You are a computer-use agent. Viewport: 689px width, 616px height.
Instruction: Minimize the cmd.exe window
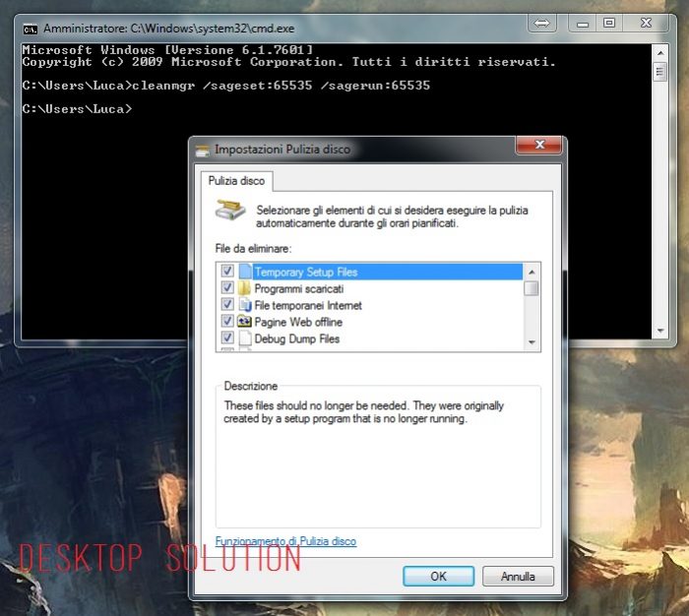coord(583,24)
